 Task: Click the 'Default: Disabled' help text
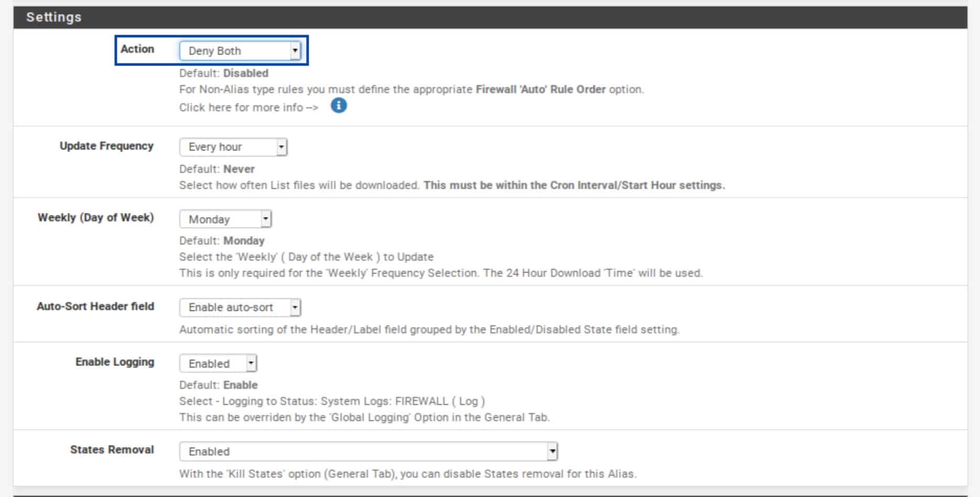pos(224,73)
